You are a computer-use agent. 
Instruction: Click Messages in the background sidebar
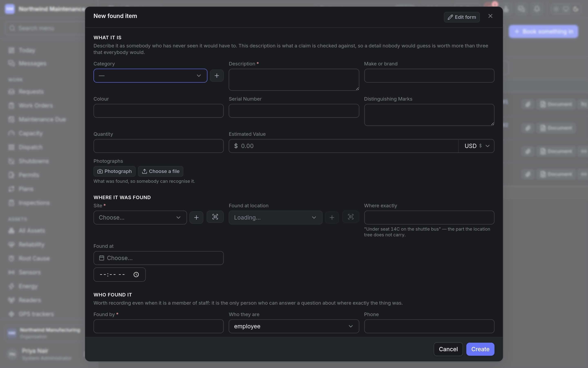point(32,64)
